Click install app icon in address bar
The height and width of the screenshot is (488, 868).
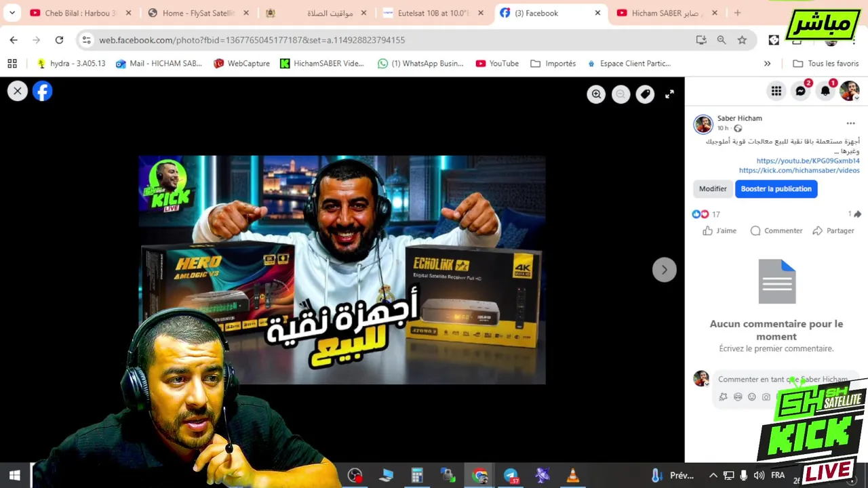coord(701,40)
